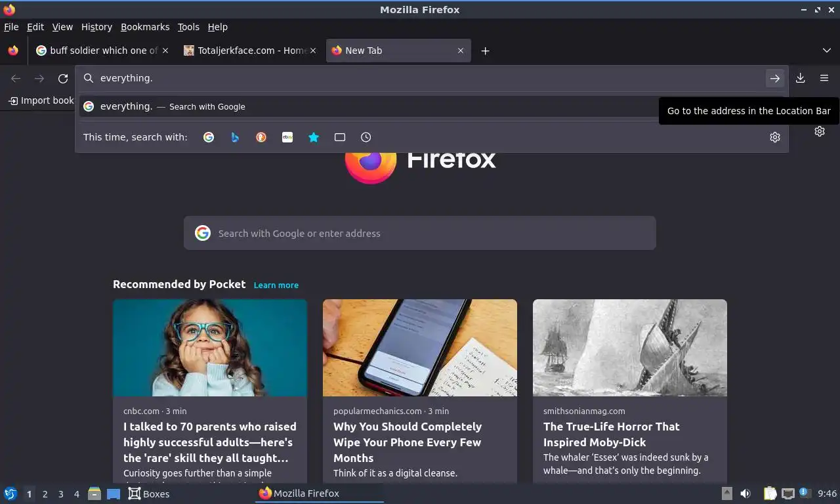840x504 pixels.
Task: Open the network tray icon
Action: tap(788, 493)
